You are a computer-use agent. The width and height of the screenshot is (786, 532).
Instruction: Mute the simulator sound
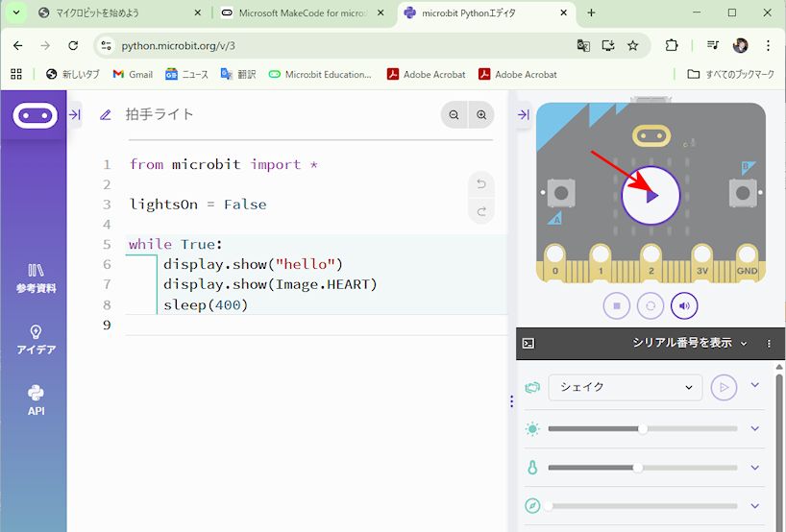[684, 305]
